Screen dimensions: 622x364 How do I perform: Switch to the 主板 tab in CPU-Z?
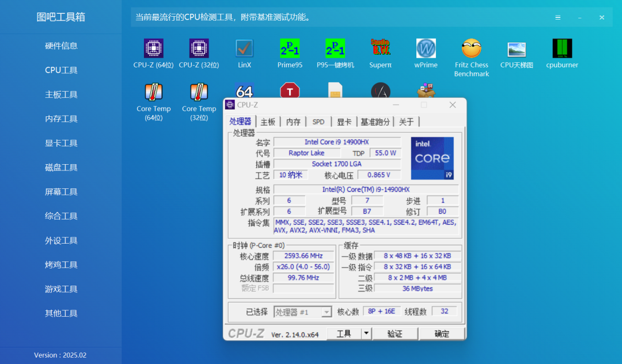pyautogui.click(x=268, y=122)
